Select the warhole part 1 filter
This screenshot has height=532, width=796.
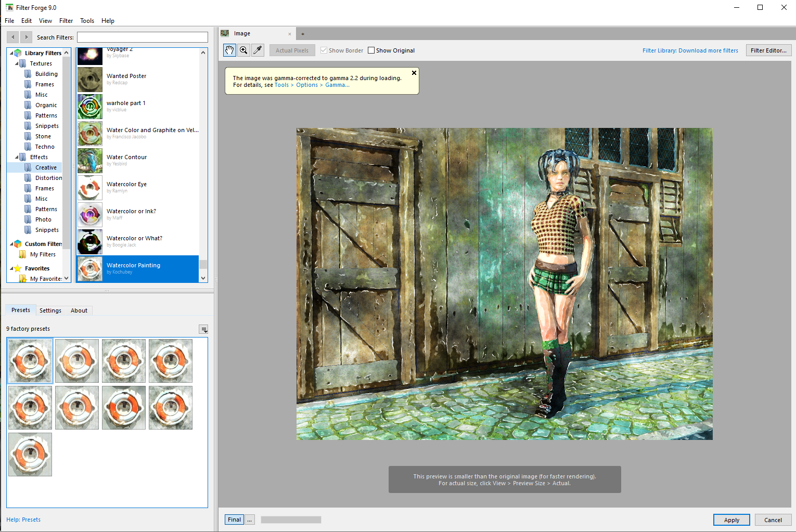coord(138,107)
